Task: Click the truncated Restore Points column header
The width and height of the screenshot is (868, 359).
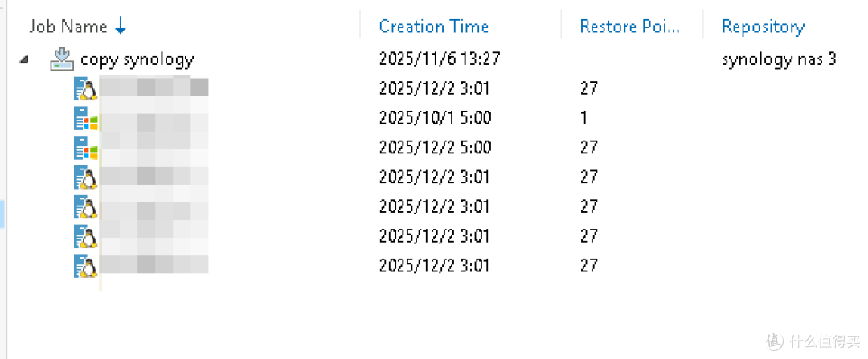Action: 629,26
